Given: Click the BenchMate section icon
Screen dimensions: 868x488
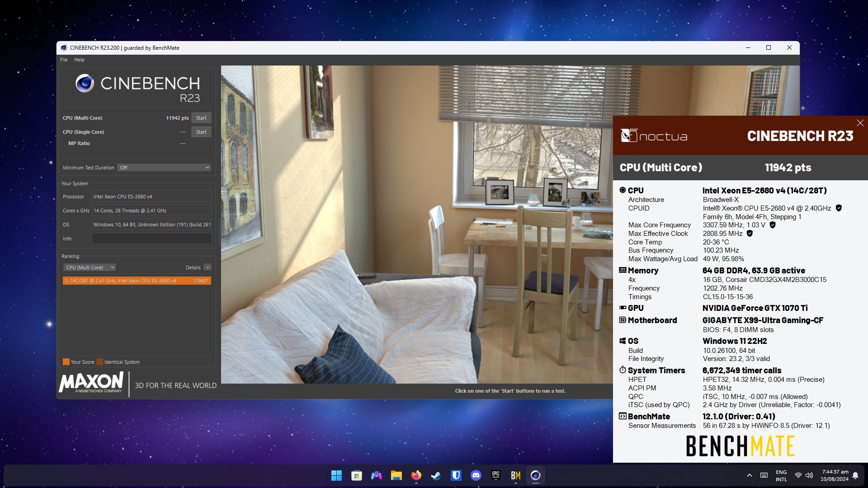Looking at the screenshot, I should (x=623, y=416).
